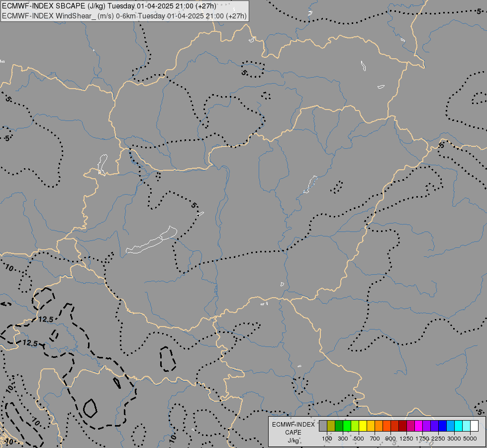This screenshot has width=487, height=448.
Task: Click the legend value 1750
Action: coord(422,439)
